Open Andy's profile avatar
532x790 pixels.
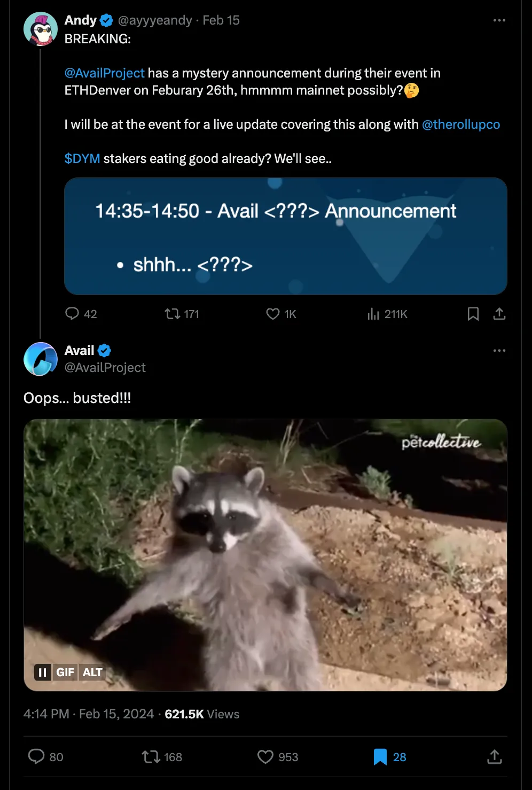pos(41,29)
